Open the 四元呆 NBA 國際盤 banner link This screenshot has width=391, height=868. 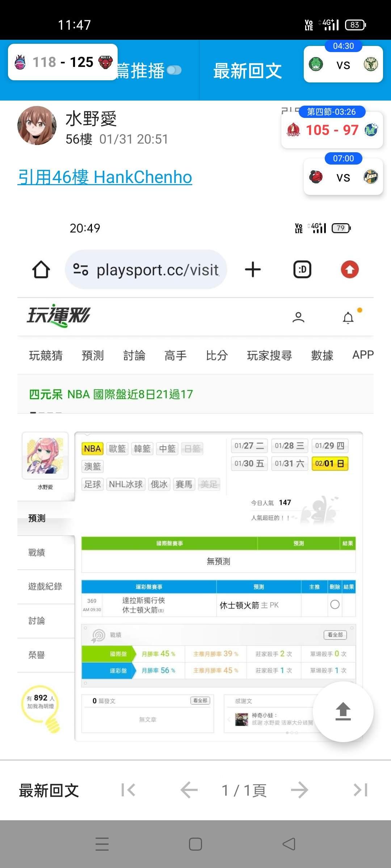click(111, 394)
